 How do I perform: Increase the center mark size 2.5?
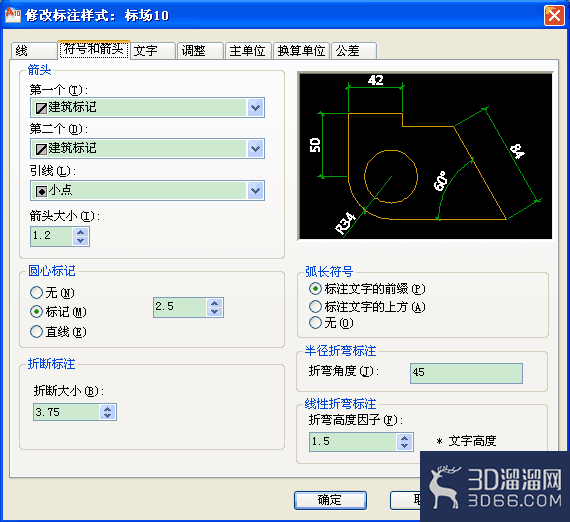tap(214, 303)
